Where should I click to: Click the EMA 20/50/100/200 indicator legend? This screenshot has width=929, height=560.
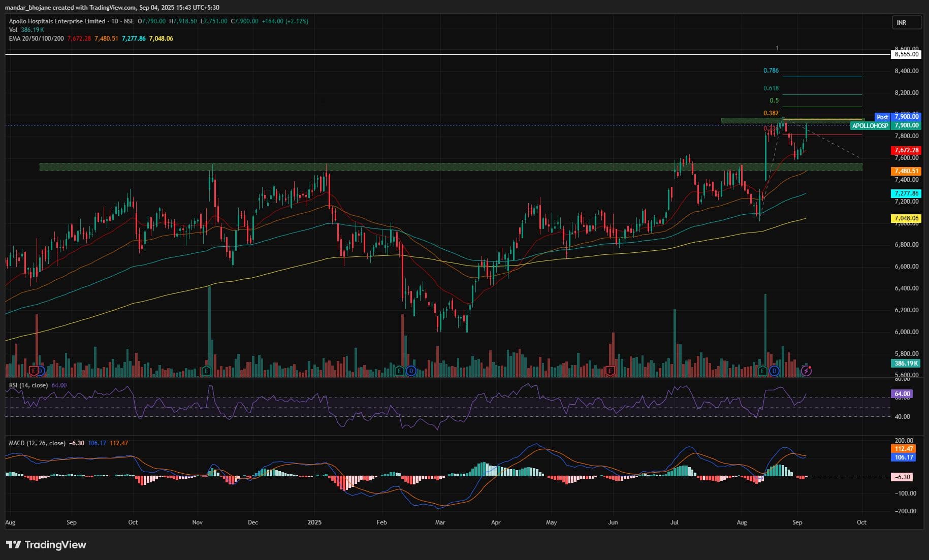(37, 39)
